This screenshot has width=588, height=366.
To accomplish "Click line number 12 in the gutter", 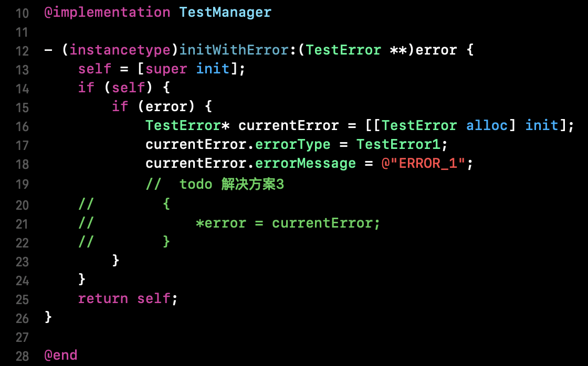I will pos(22,51).
